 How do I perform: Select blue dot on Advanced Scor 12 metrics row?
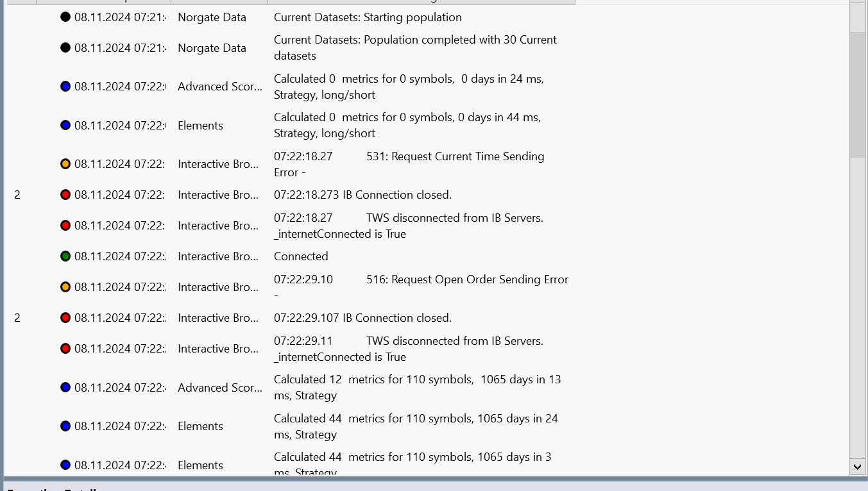coord(65,388)
